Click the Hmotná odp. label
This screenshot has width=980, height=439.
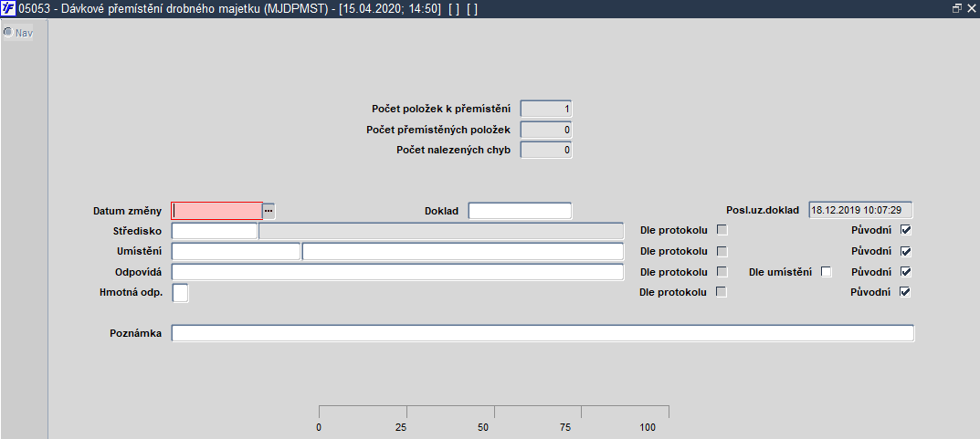131,292
